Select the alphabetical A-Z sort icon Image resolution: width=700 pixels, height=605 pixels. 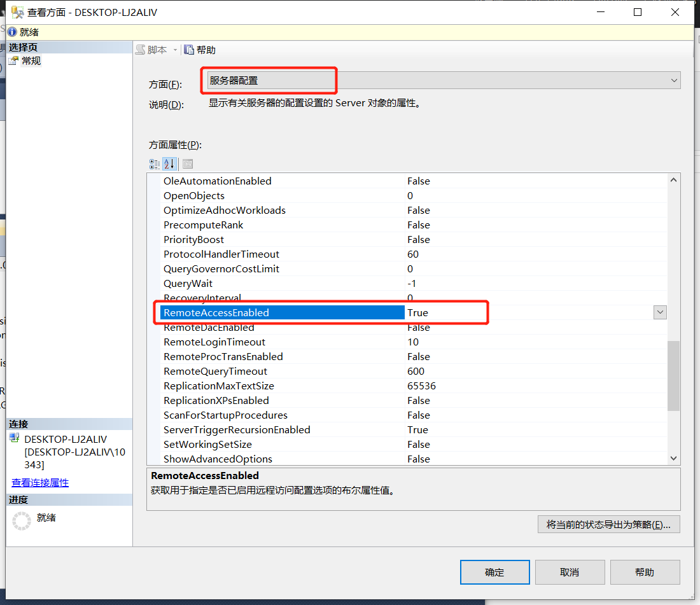click(x=169, y=163)
